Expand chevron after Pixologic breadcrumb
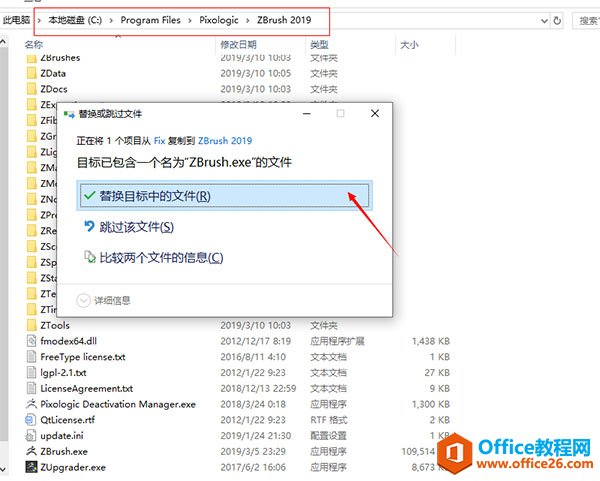This screenshot has width=600, height=481. click(x=248, y=20)
